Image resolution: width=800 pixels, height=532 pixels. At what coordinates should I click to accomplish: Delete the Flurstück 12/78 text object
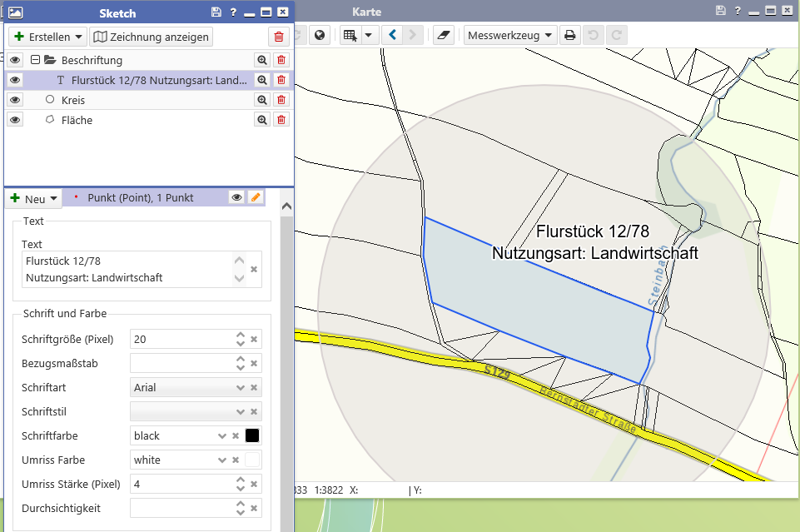coord(281,80)
